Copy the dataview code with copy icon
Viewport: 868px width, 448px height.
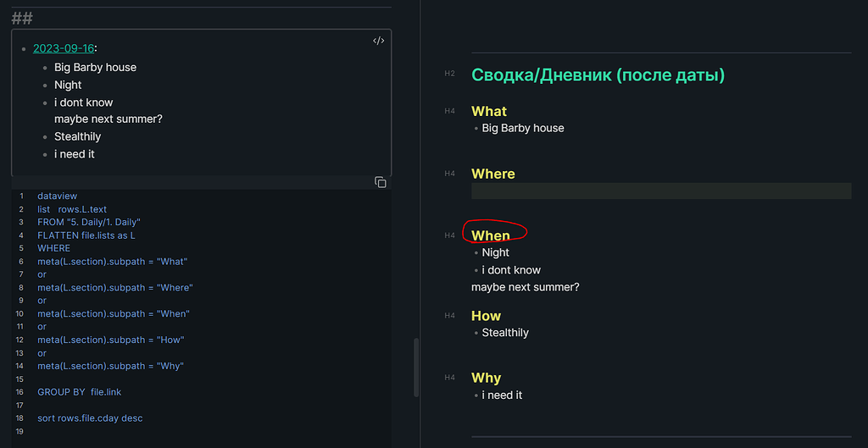(381, 183)
